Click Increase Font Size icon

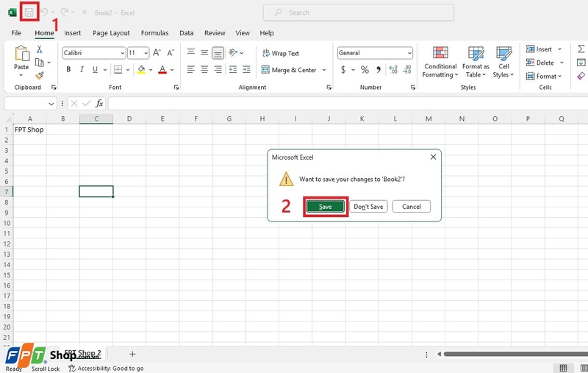point(157,53)
